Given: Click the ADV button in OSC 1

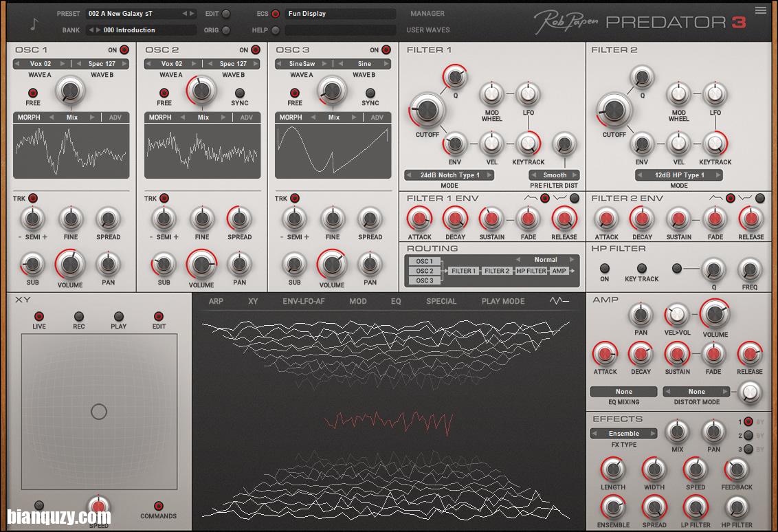Looking at the screenshot, I should pyautogui.click(x=115, y=117).
